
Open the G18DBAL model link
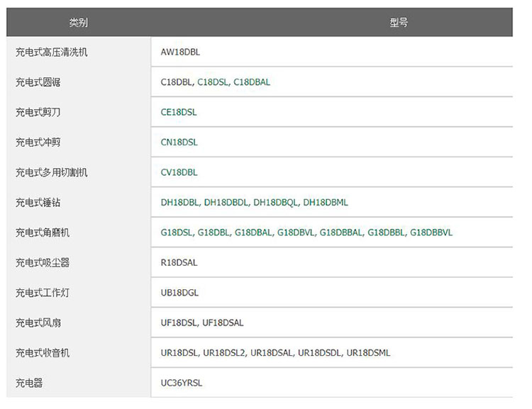pyautogui.click(x=253, y=232)
